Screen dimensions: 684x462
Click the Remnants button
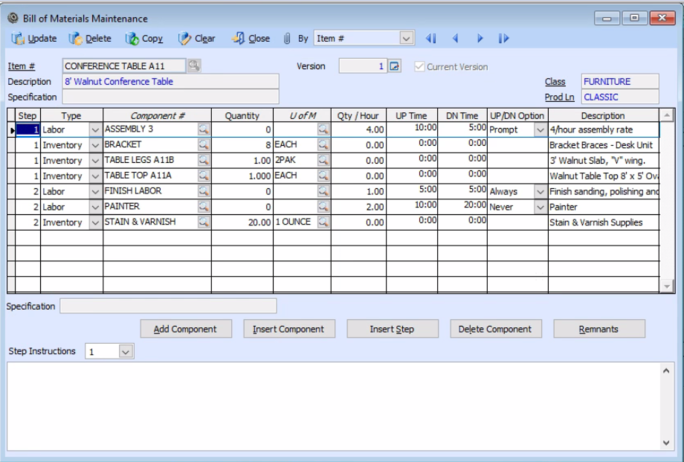pos(599,329)
